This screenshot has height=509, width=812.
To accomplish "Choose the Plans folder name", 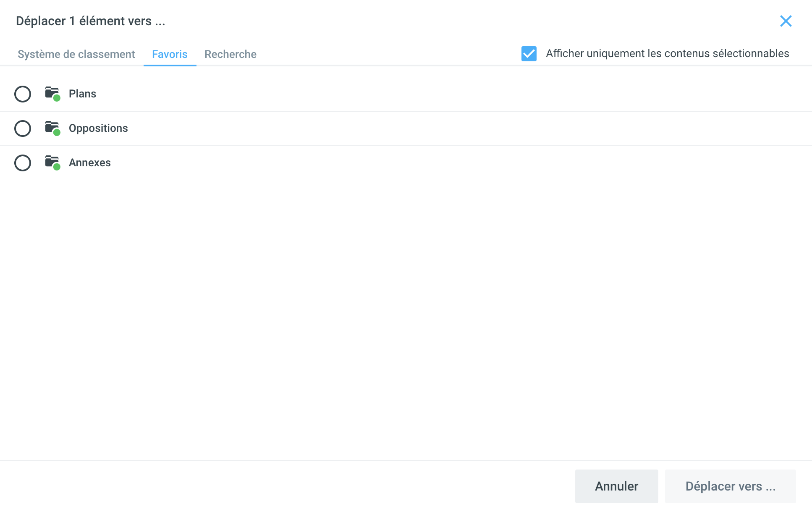I will click(x=82, y=94).
